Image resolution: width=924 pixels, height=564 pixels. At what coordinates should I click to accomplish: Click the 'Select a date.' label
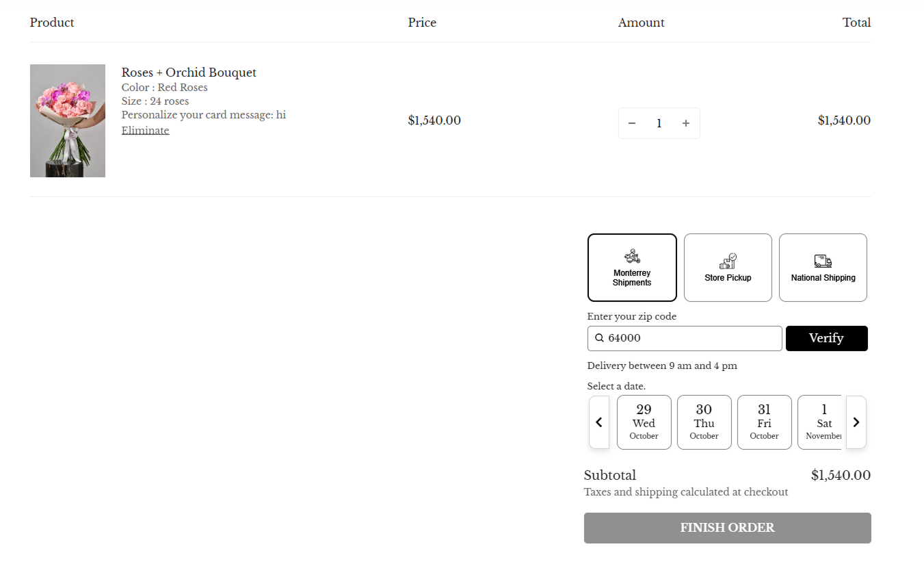pyautogui.click(x=616, y=386)
